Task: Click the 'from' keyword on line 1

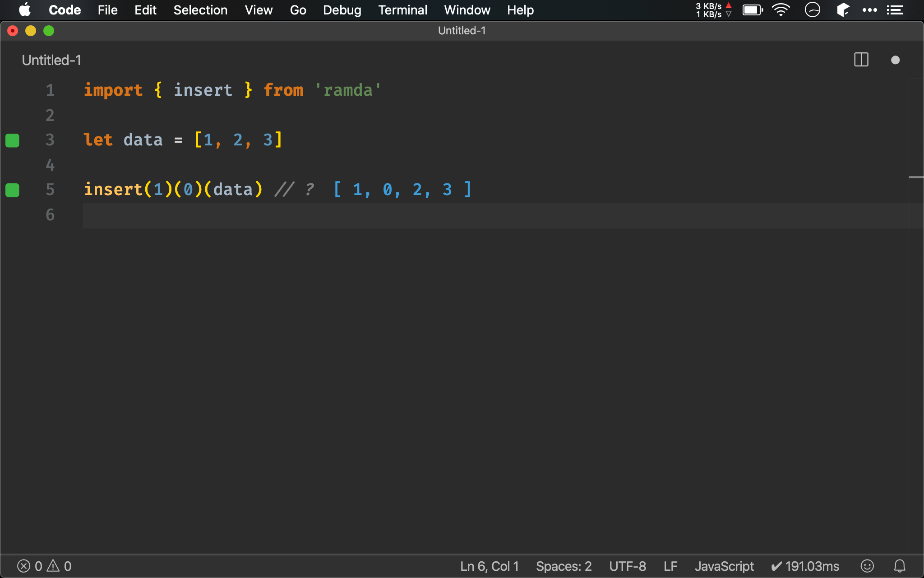Action: point(283,90)
